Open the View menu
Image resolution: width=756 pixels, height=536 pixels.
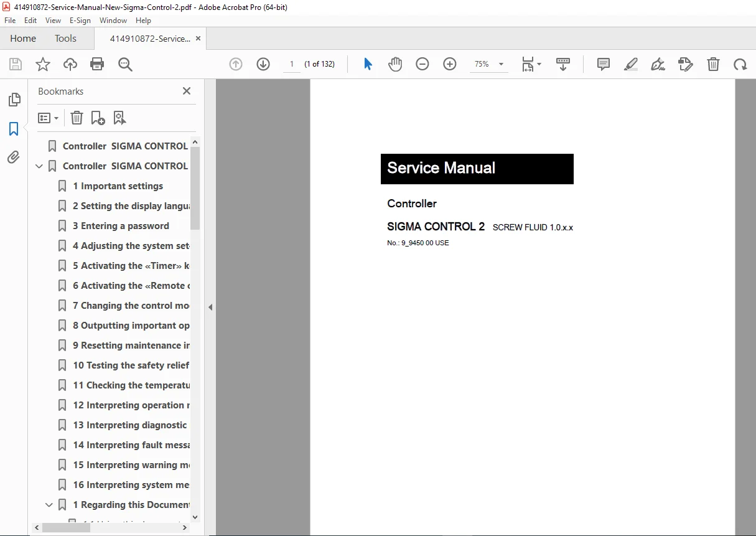point(53,20)
